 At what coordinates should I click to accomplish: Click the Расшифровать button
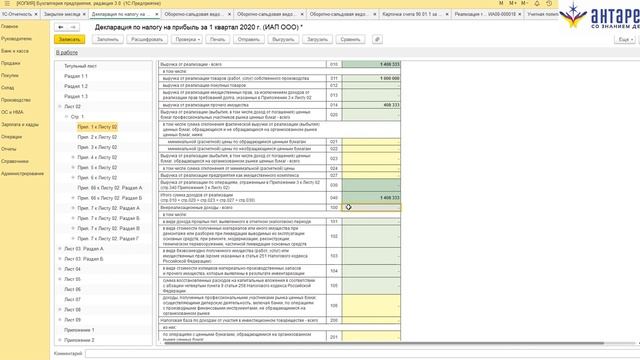[147, 40]
